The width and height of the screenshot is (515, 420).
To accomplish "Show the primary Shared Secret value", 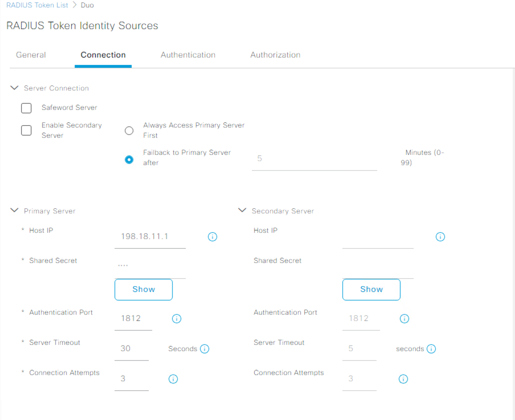I will tap(143, 290).
